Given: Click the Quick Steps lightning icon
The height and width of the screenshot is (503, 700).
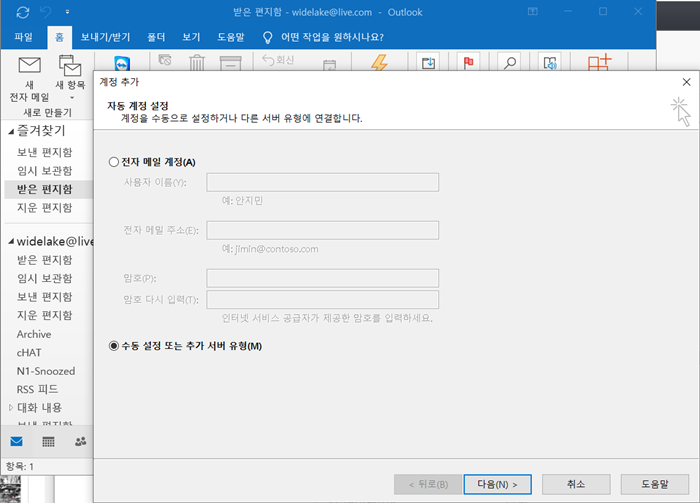Looking at the screenshot, I should (379, 63).
